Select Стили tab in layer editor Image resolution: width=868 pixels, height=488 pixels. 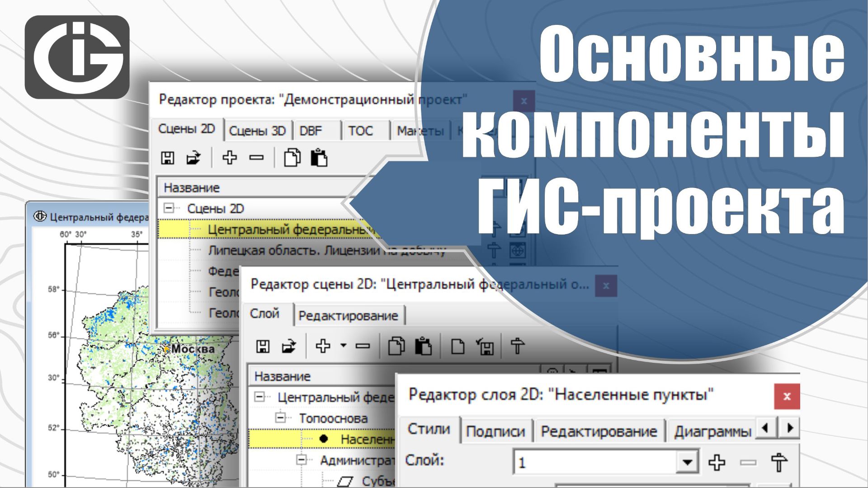tap(429, 429)
